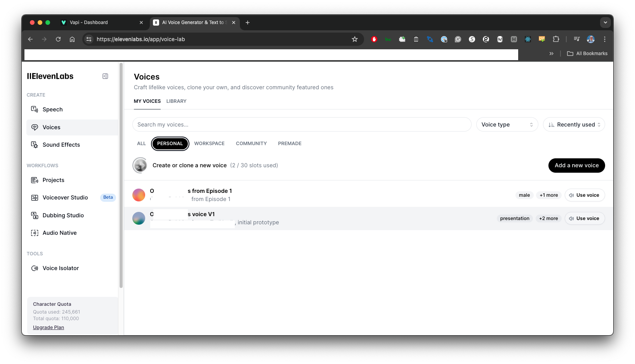The height and width of the screenshot is (364, 635).
Task: Open the Chrome profile avatar
Action: click(591, 39)
